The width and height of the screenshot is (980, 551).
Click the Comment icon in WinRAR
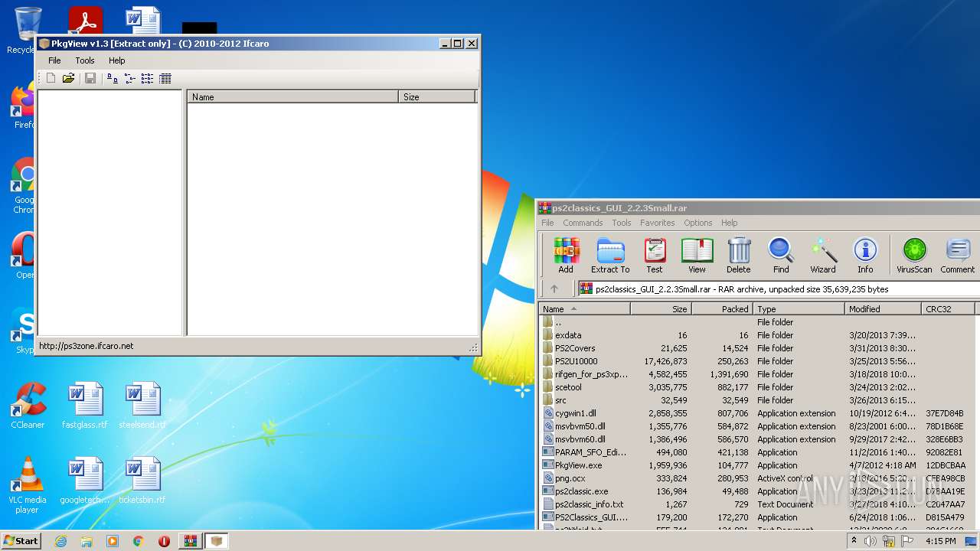958,255
